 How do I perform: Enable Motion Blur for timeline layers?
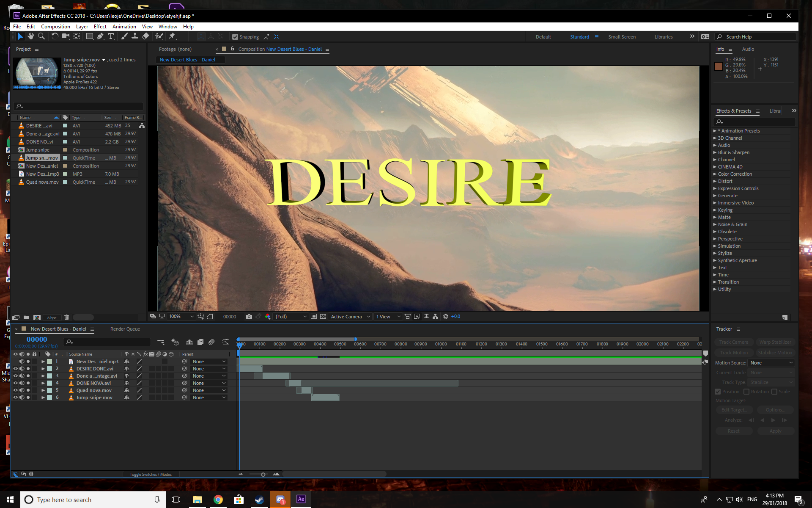(x=211, y=342)
